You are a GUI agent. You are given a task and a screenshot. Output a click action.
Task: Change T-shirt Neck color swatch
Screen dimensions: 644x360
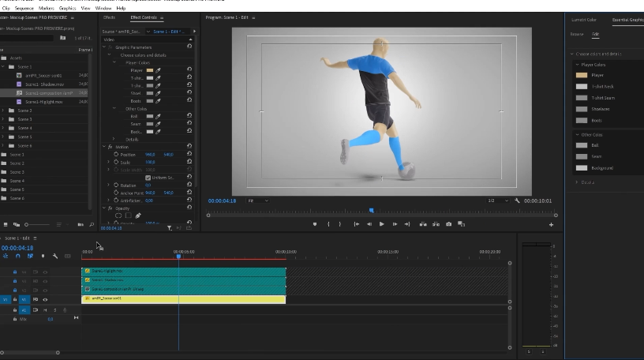[582, 87]
